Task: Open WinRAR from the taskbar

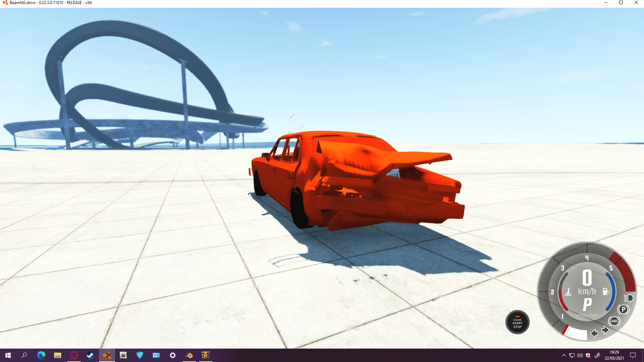Action: click(x=205, y=355)
